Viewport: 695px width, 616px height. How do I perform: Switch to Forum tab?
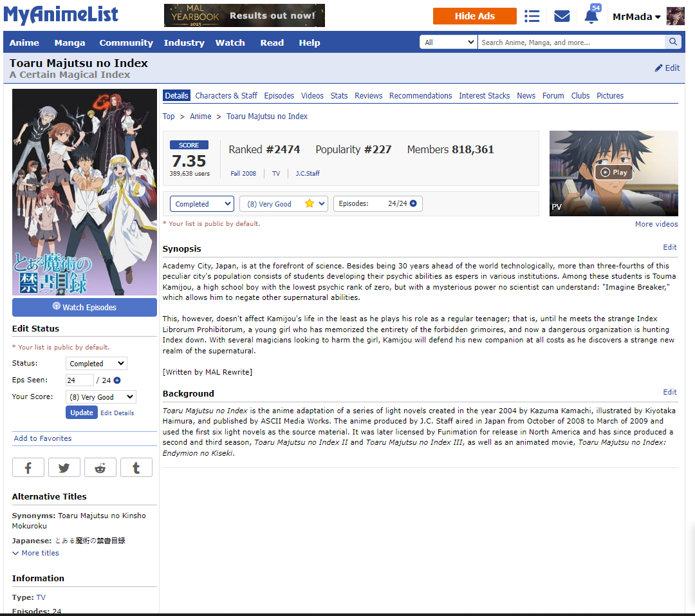coord(553,95)
